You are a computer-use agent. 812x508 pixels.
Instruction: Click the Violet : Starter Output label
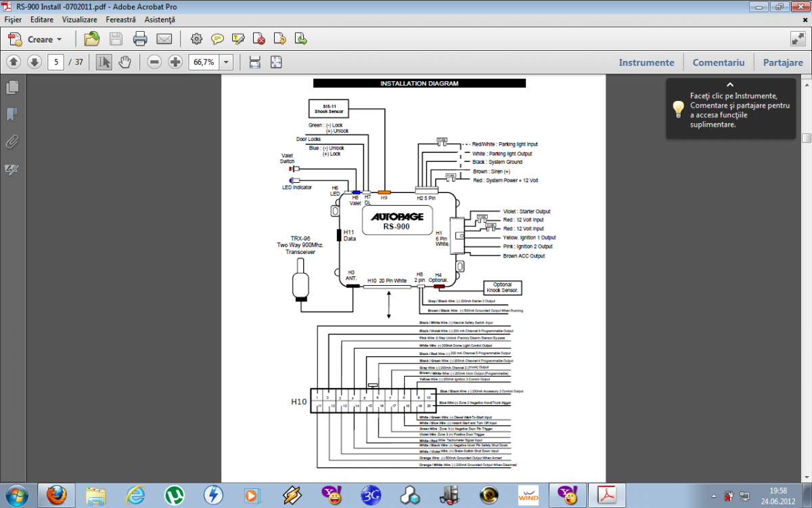click(527, 211)
